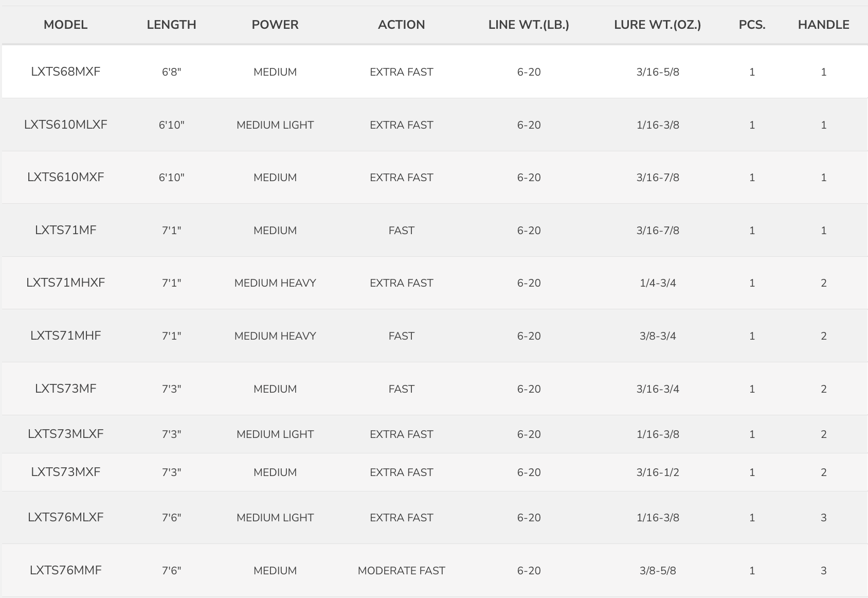868x598 pixels.
Task: Select the LXTS71MF model row
Action: [x=65, y=231]
